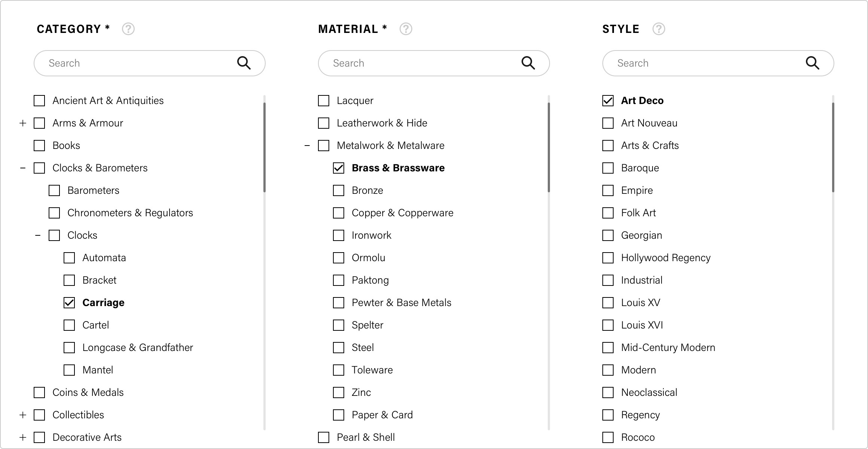
Task: Expand the Arms & Armour category
Action: pos(23,123)
